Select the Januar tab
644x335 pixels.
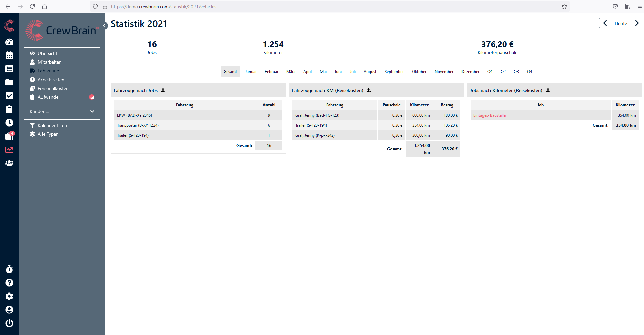click(x=251, y=72)
